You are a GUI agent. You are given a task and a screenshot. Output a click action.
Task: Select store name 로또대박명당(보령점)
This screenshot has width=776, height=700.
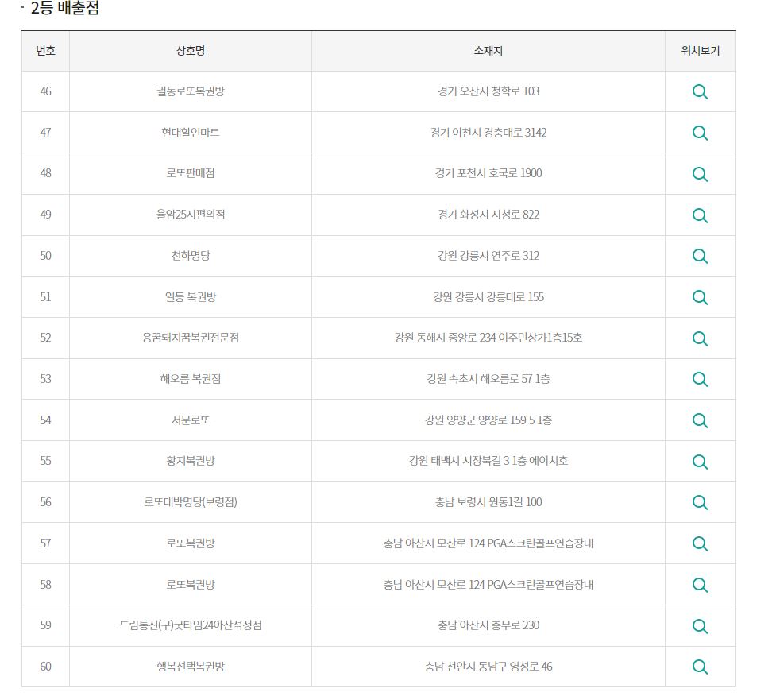tap(191, 502)
